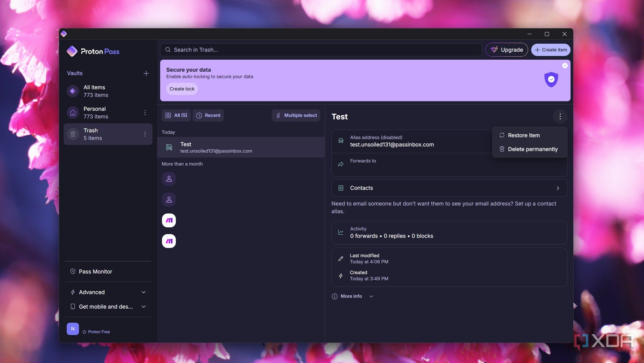Expand the Contacts section chevron
This screenshot has height=363, width=644.
click(x=558, y=188)
